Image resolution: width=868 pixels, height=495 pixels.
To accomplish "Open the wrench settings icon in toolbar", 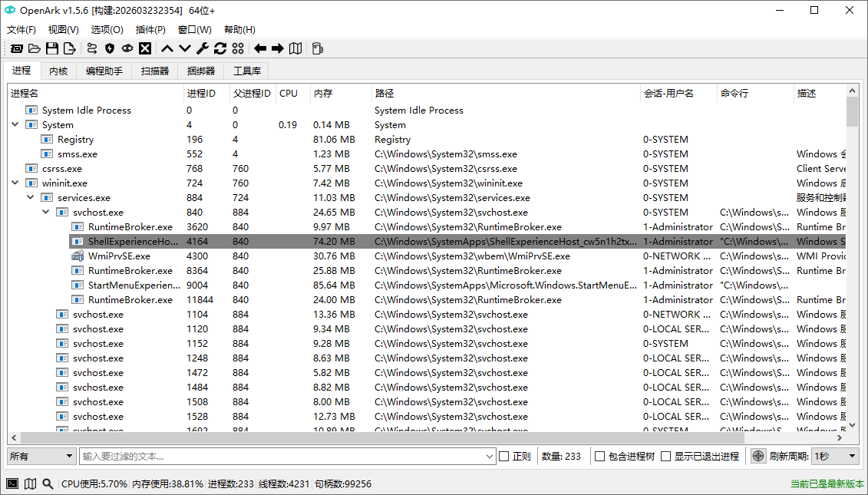I will tap(202, 48).
